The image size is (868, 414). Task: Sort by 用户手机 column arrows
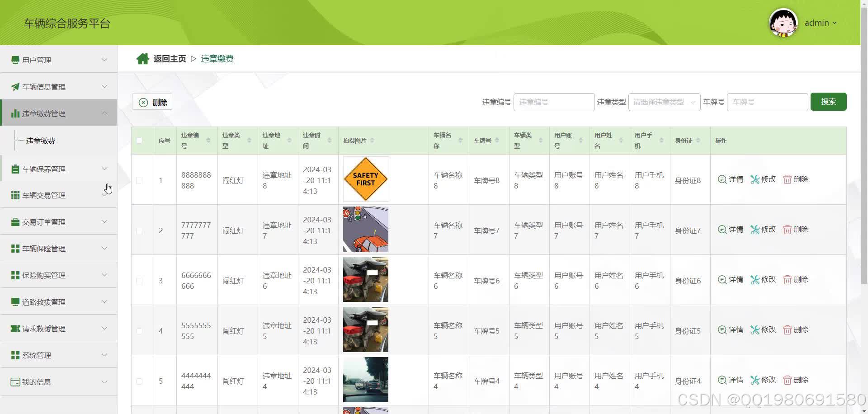click(661, 141)
